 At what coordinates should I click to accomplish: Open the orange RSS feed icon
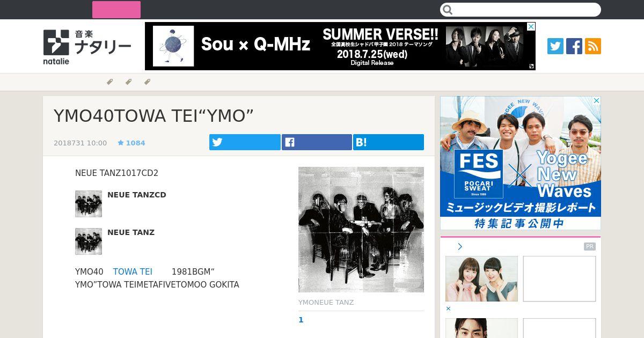(593, 46)
